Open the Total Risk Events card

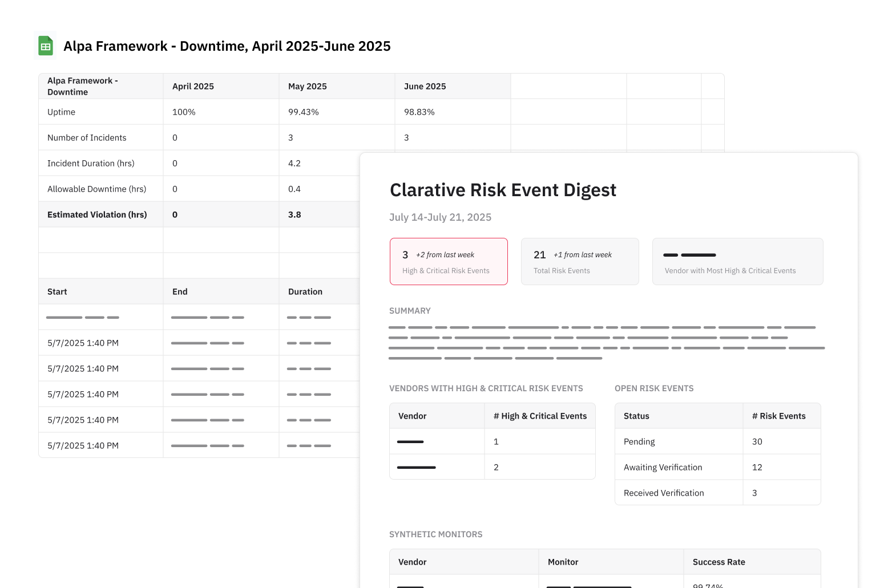[x=580, y=261]
